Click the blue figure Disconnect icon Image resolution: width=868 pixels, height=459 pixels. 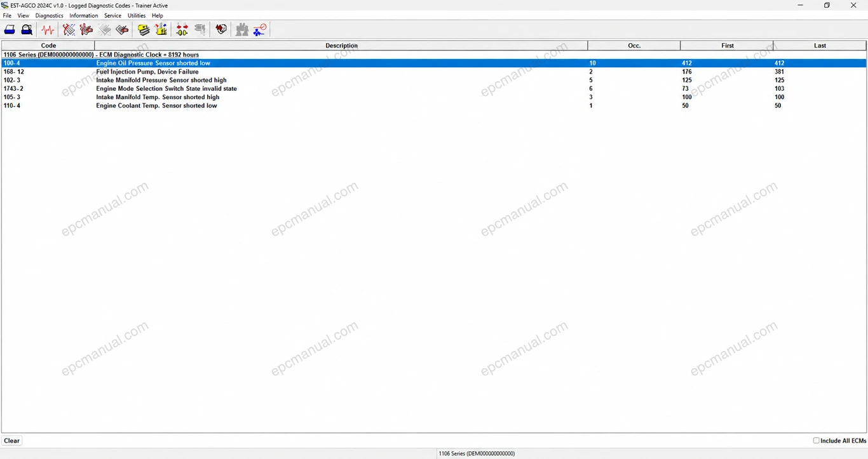tap(260, 29)
